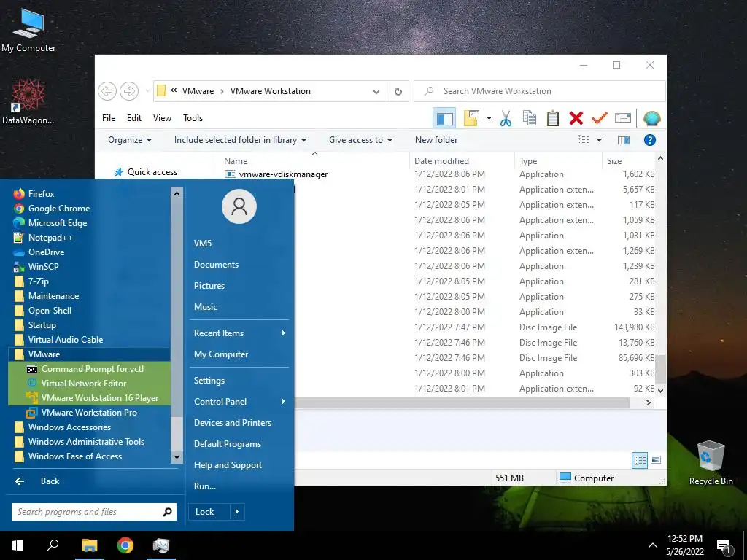
Task: Click the Copy icon in Explorer toolbar
Action: coord(530,118)
